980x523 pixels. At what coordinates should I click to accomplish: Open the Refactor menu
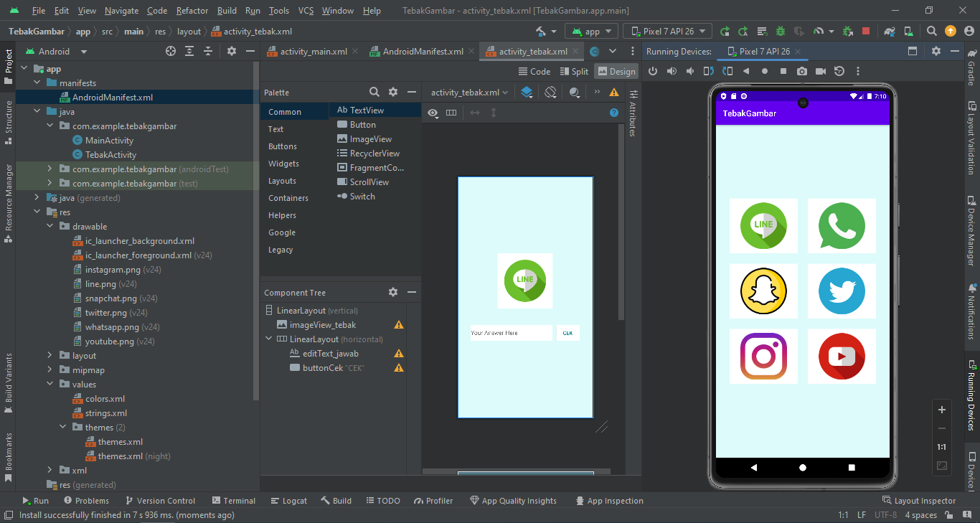point(192,11)
